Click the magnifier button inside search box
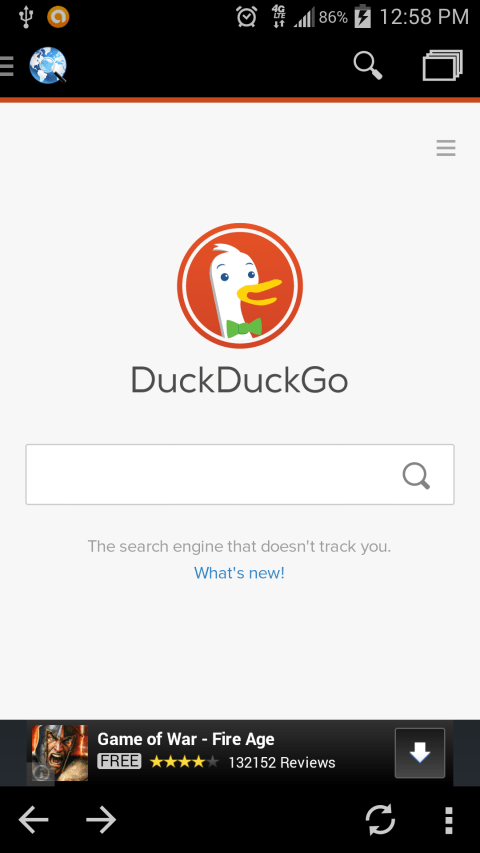This screenshot has width=480, height=853. pyautogui.click(x=416, y=476)
